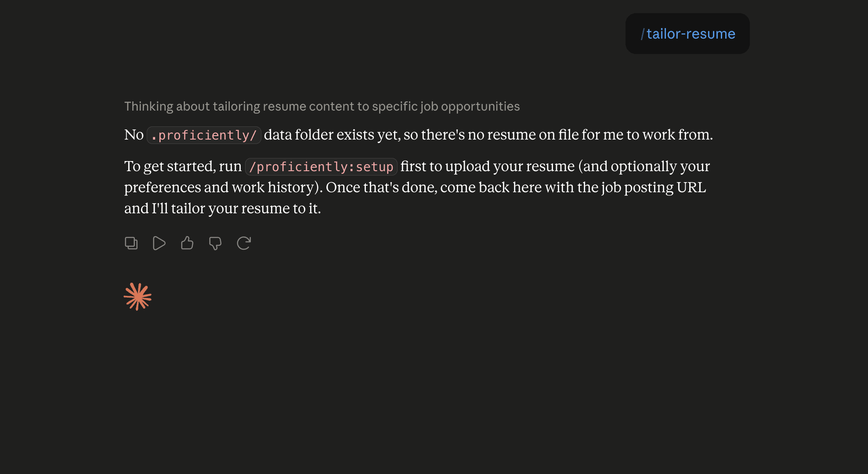
Task: Retry the response with the circular arrow
Action: [x=244, y=243]
